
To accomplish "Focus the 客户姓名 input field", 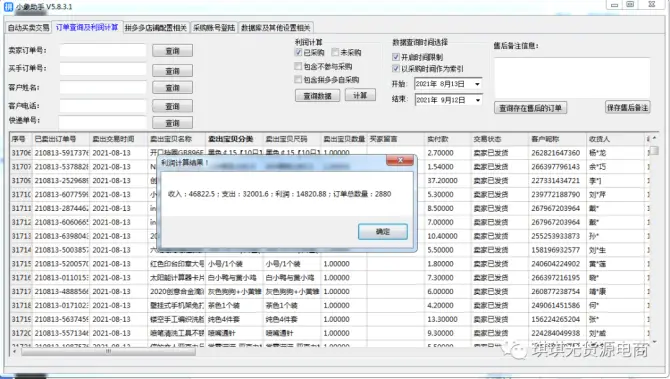I will coord(103,88).
